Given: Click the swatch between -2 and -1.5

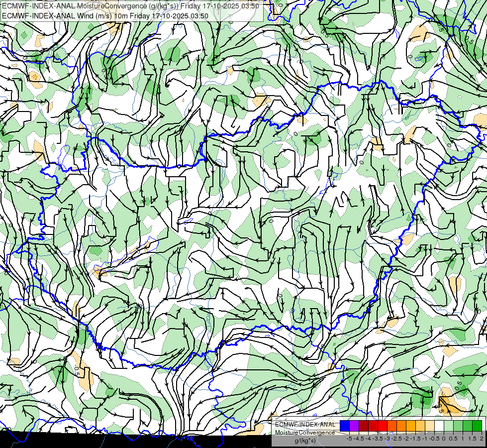Looking at the screenshot, I should point(410,426).
